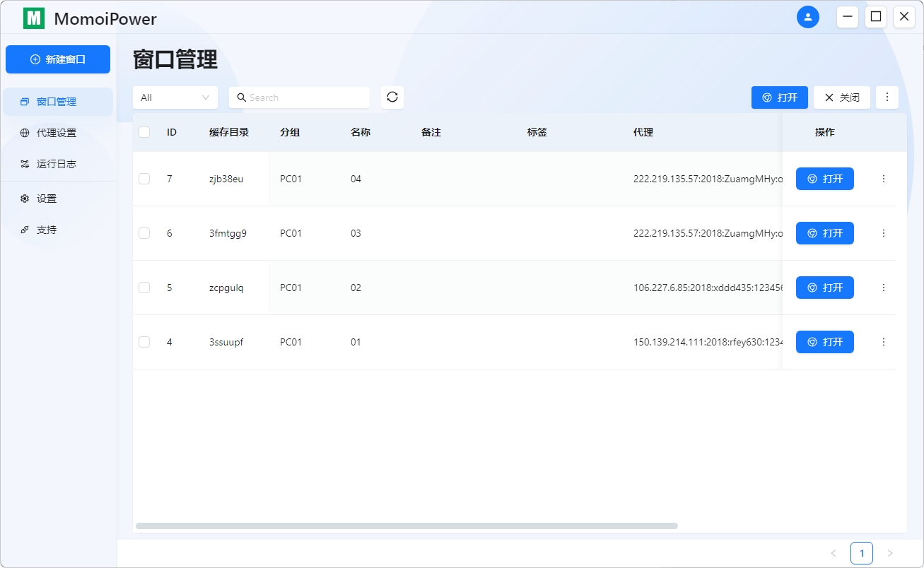Select the checkbox for row 3ssuupf
924x568 pixels.
[x=144, y=342]
